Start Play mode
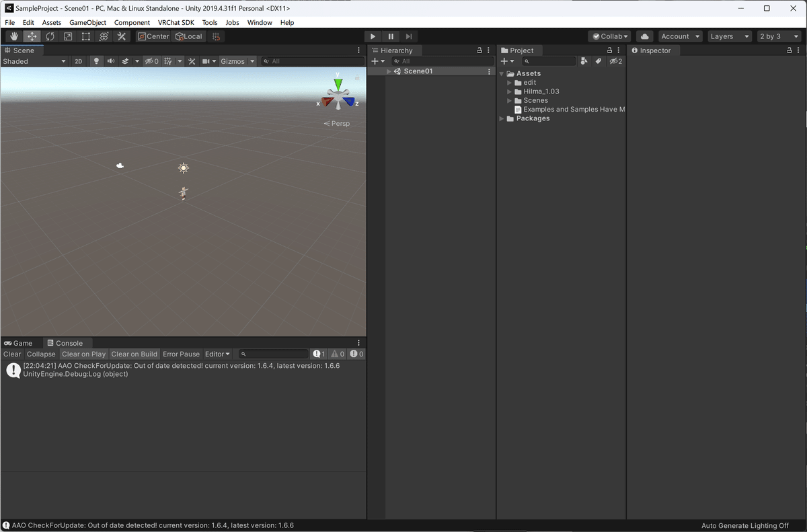This screenshot has height=532, width=807. (373, 36)
